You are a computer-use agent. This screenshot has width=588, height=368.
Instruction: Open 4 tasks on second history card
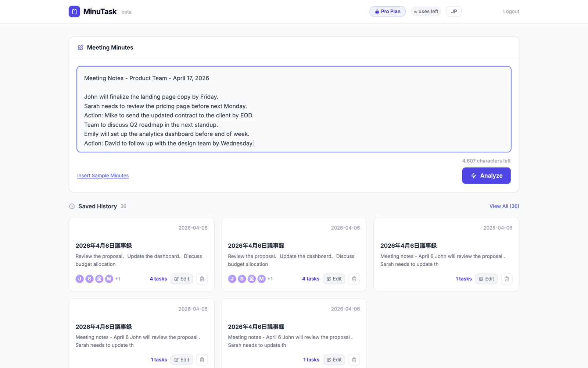point(311,279)
